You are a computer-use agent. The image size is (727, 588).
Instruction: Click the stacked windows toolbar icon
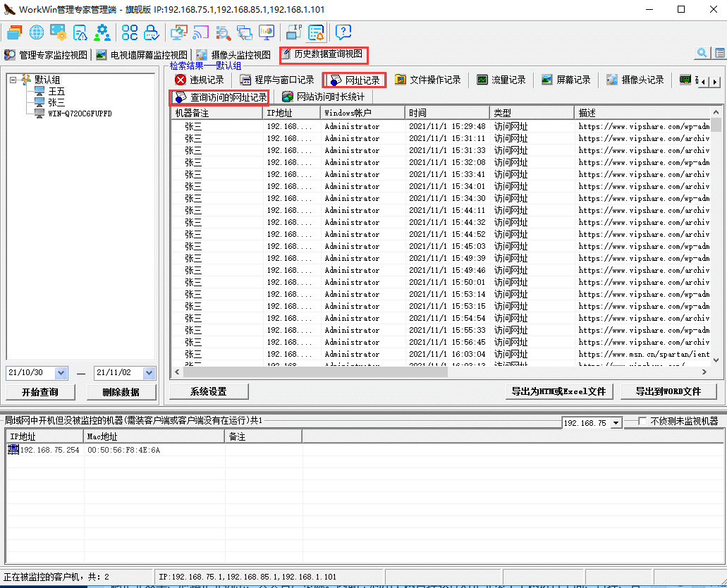pyautogui.click(x=14, y=32)
